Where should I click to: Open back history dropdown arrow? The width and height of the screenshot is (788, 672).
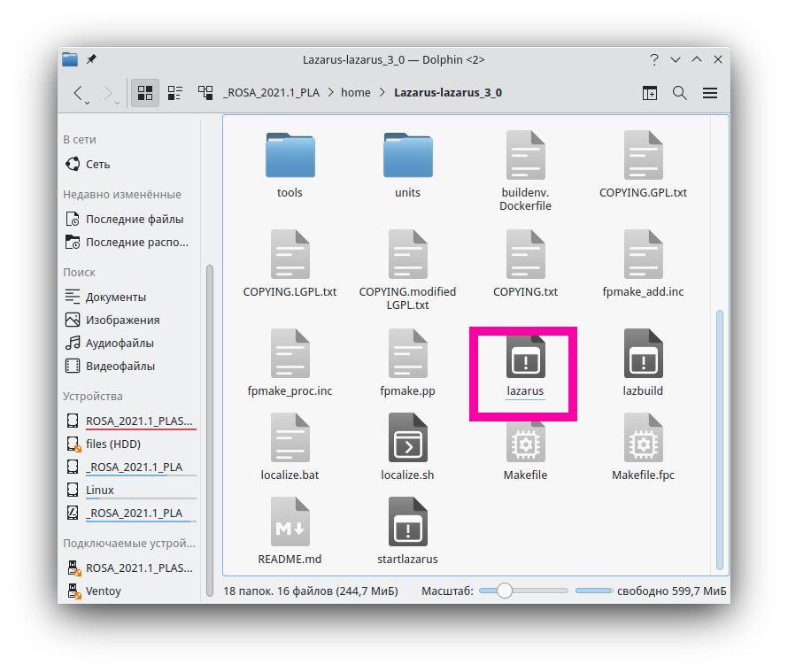click(88, 103)
